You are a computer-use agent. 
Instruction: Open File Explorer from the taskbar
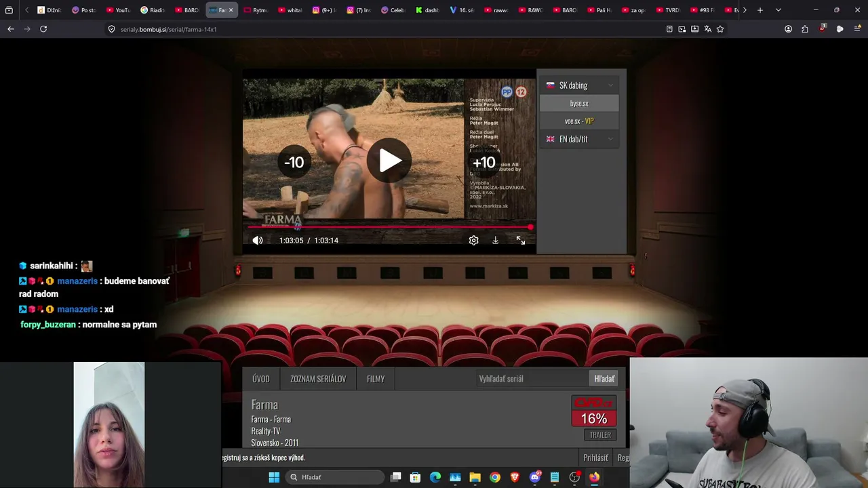coord(475,477)
